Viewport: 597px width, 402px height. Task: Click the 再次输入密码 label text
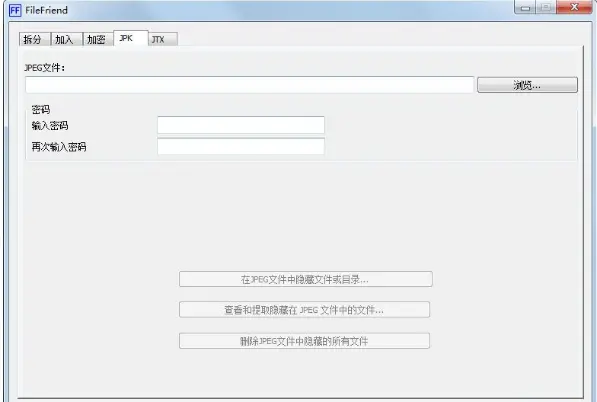coord(59,147)
